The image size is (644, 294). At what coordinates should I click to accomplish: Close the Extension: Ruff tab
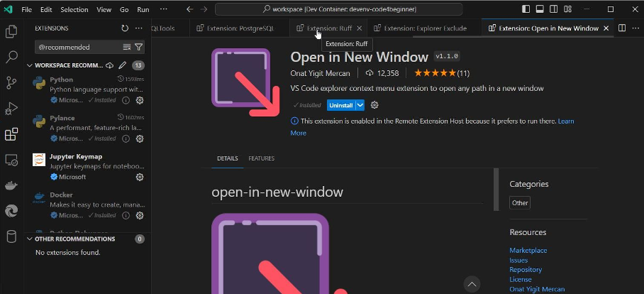(x=360, y=28)
